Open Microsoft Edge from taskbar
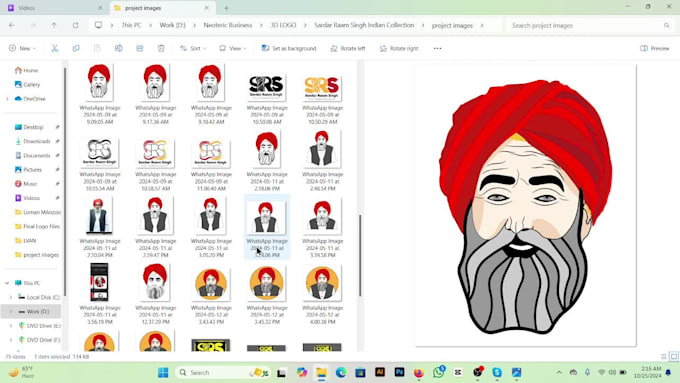This screenshot has height=383, width=680. 341,372
